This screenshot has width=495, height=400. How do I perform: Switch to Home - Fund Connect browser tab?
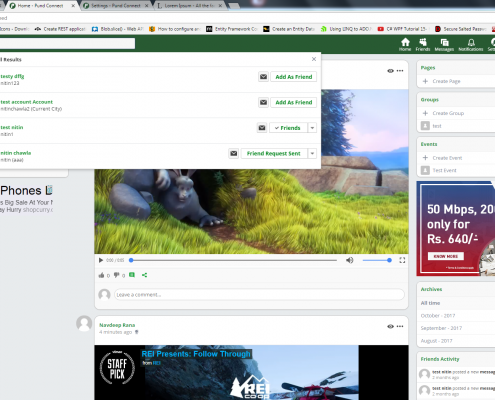point(42,6)
